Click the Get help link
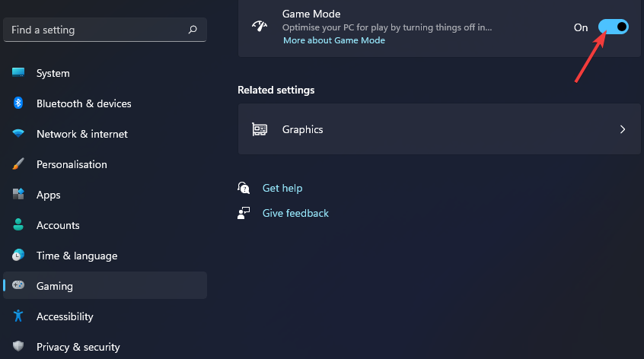Image resolution: width=644 pixels, height=359 pixels. pyautogui.click(x=282, y=188)
